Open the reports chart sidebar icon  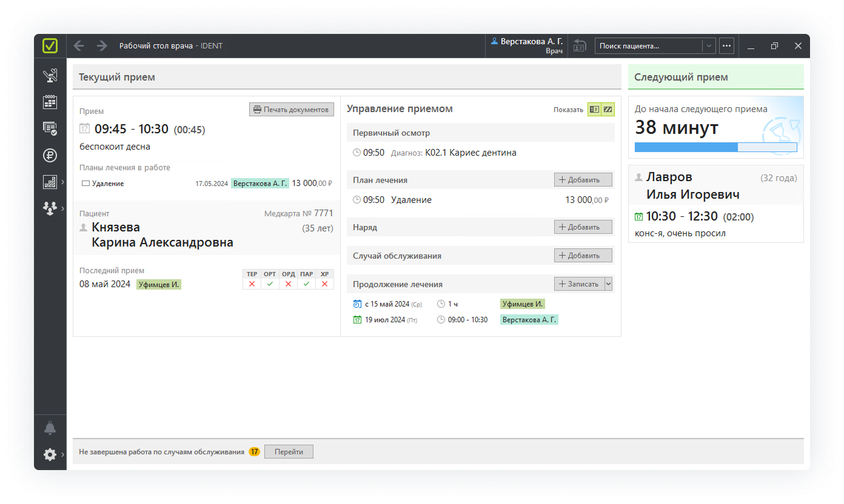[x=50, y=182]
